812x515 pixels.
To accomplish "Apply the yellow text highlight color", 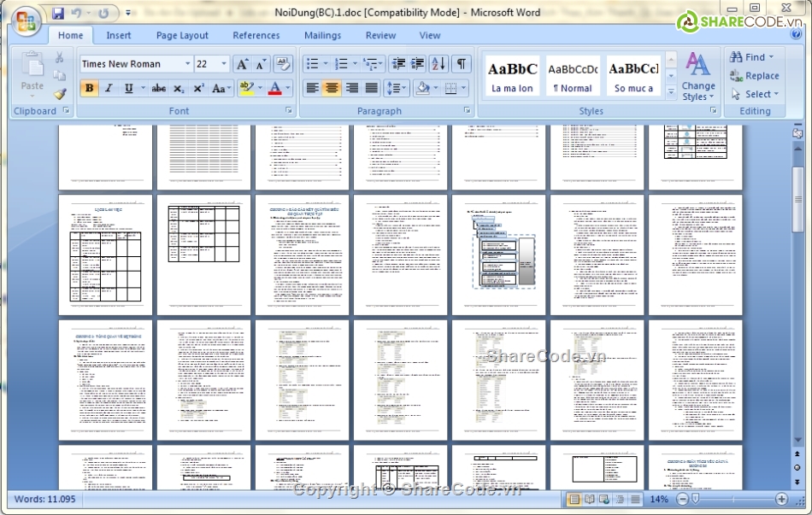I will (x=246, y=89).
